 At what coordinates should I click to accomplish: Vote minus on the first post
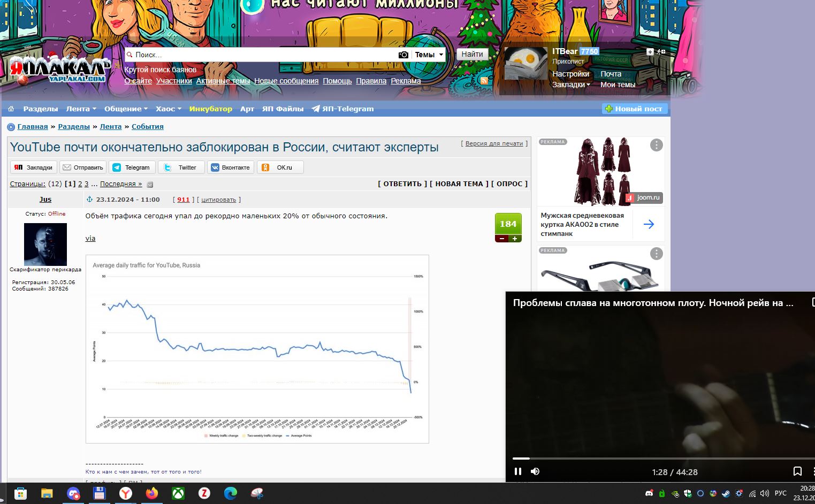point(502,239)
